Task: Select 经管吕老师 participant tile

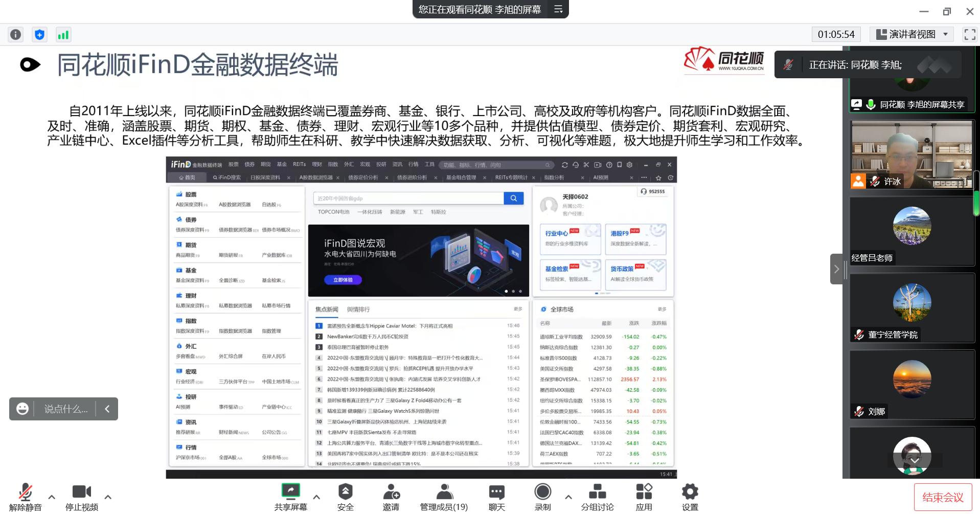Action: 912,231
